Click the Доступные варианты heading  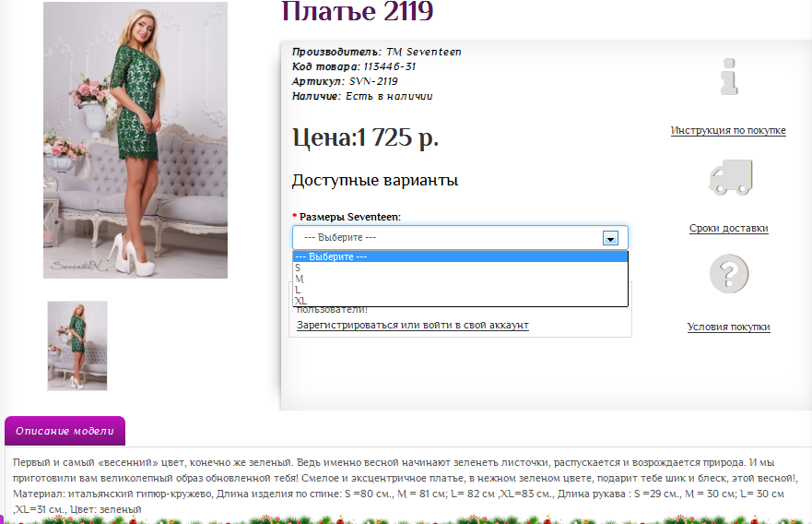click(x=375, y=181)
